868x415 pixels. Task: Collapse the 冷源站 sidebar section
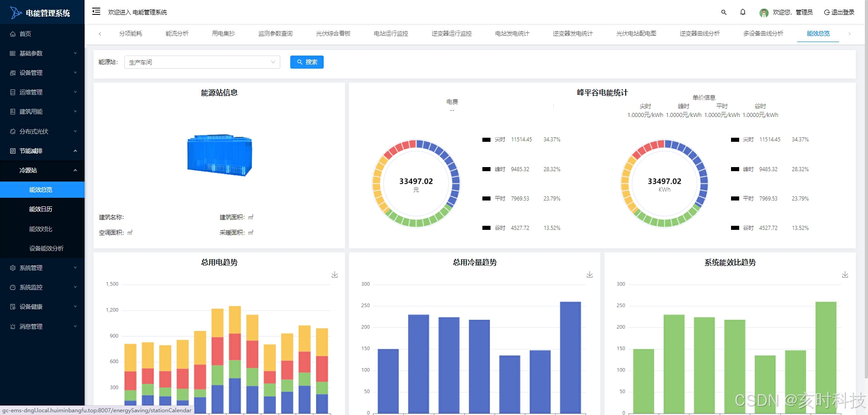42,170
